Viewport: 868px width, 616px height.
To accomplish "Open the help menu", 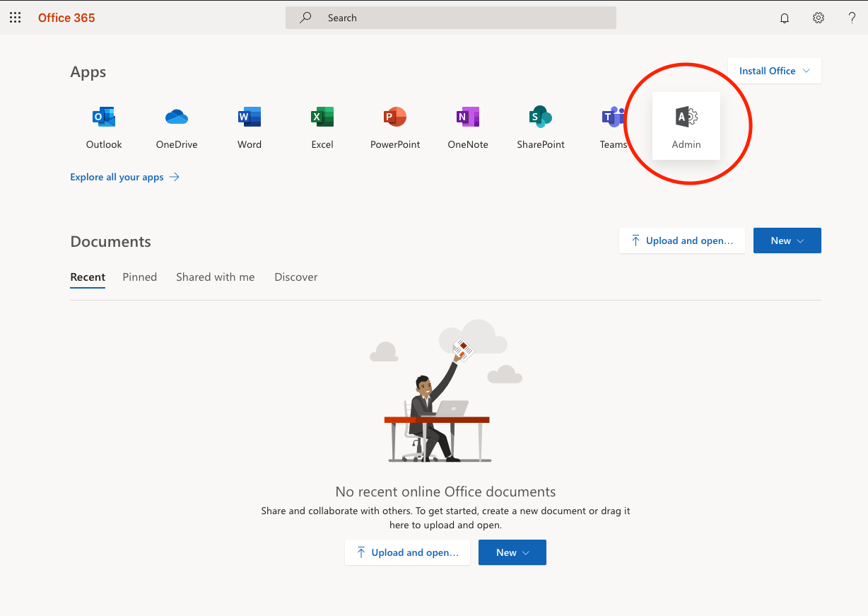I will click(852, 18).
